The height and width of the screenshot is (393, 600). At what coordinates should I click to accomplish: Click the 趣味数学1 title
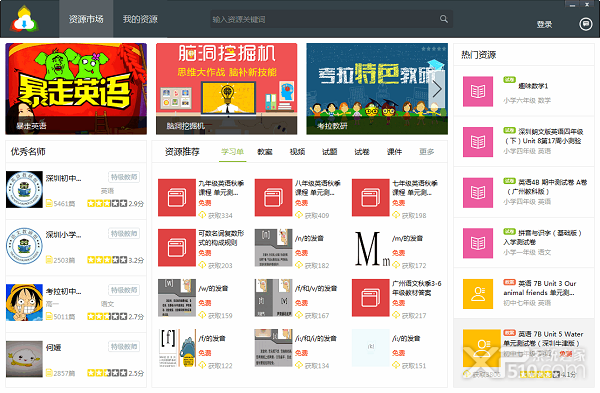pyautogui.click(x=533, y=86)
